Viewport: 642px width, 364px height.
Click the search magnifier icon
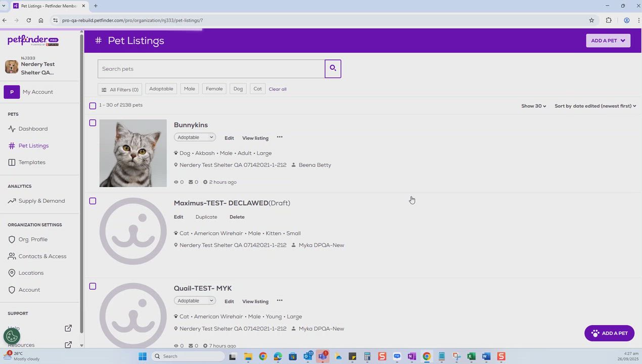click(333, 68)
